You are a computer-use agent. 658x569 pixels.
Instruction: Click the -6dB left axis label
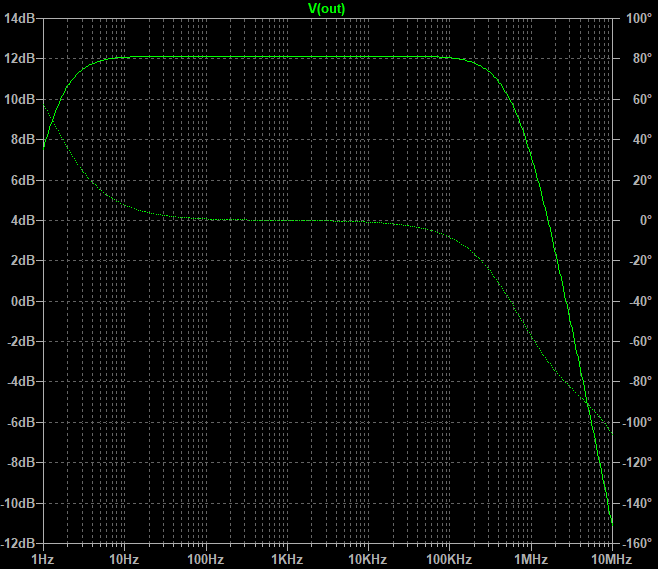pyautogui.click(x=21, y=422)
